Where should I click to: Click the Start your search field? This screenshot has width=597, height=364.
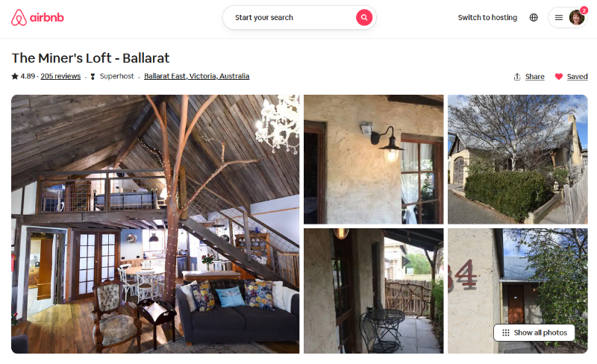[x=291, y=17]
